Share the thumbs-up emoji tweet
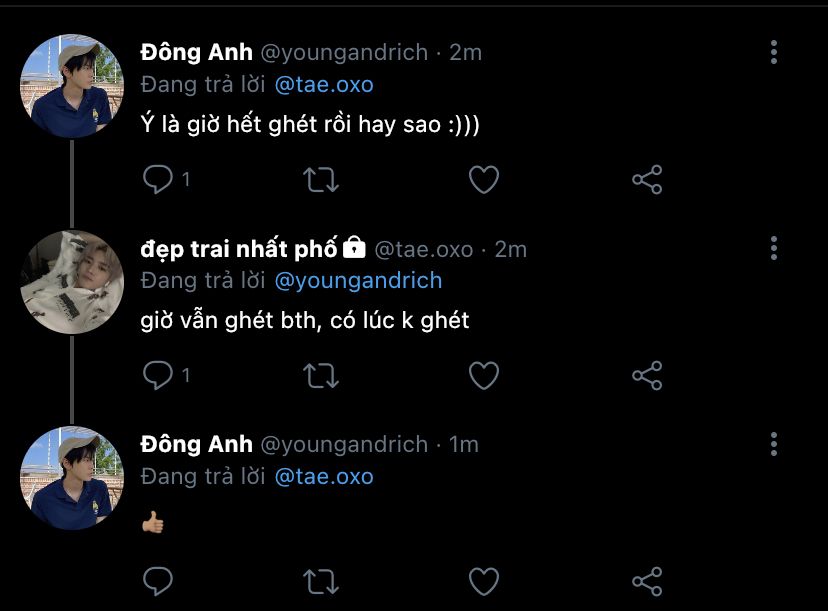Screen dimensions: 828x611 647,580
